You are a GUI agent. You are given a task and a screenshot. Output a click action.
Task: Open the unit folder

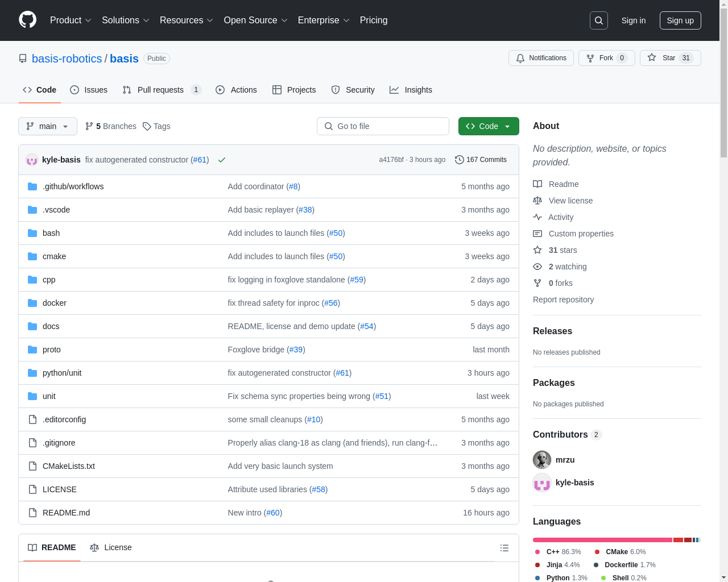click(x=49, y=396)
